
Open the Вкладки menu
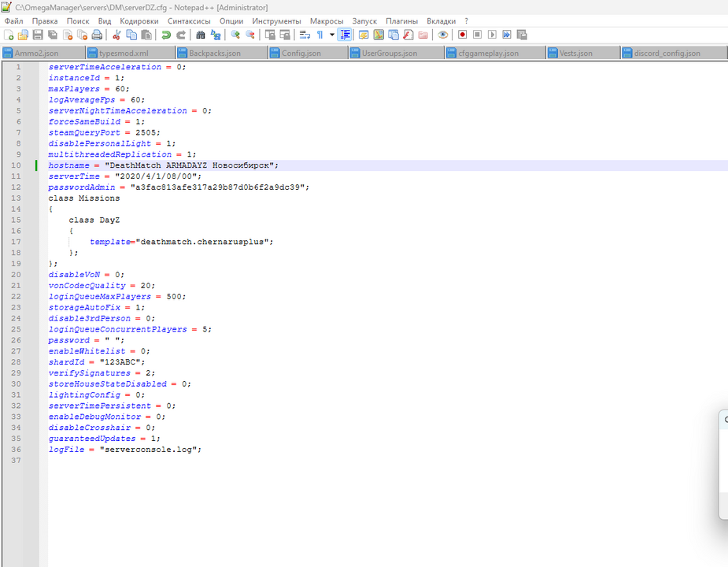coord(441,21)
